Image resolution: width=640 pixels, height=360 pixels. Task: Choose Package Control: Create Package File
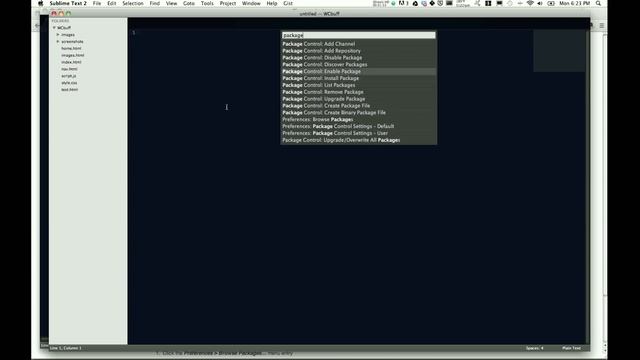pos(358,106)
